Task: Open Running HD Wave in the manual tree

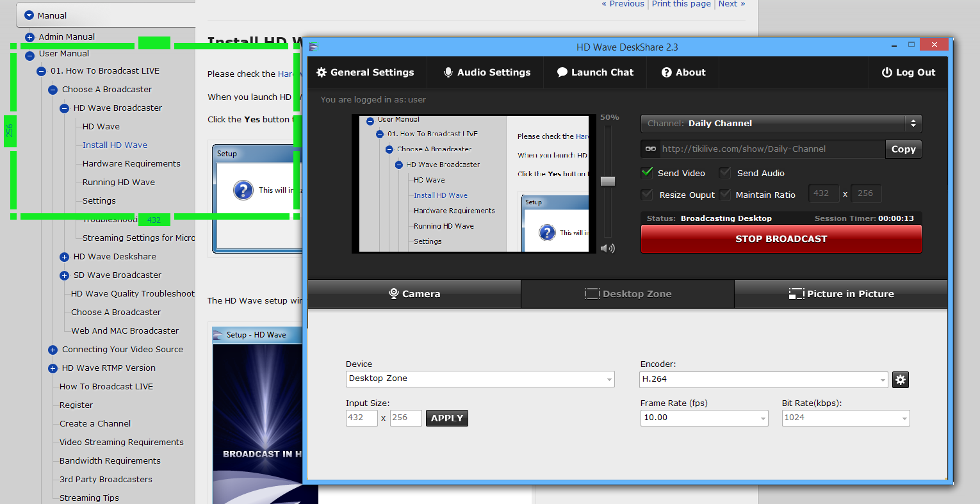Action: click(x=118, y=183)
